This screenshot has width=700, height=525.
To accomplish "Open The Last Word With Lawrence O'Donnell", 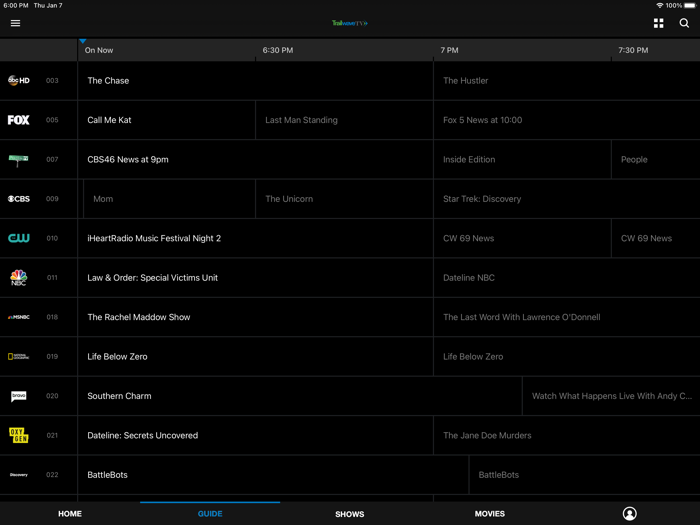I will click(x=567, y=317).
